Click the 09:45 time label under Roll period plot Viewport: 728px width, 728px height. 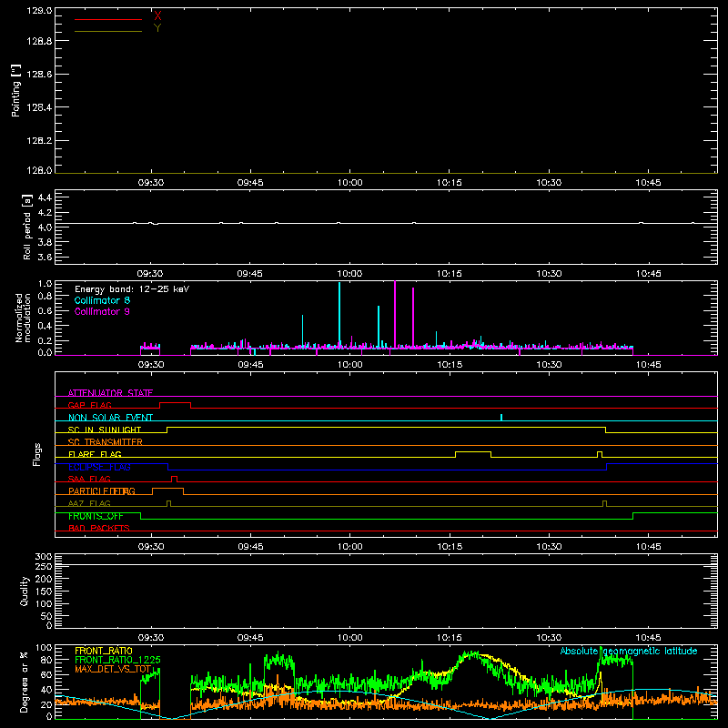tap(249, 274)
